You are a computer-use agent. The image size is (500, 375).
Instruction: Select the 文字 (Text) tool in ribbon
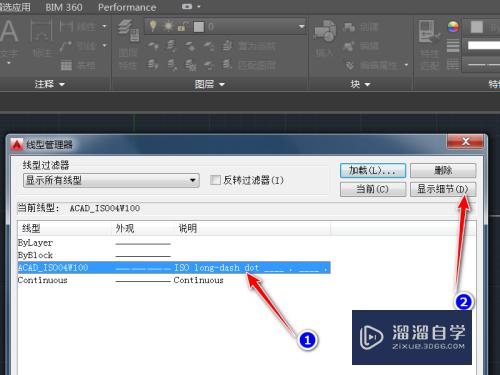click(x=8, y=37)
